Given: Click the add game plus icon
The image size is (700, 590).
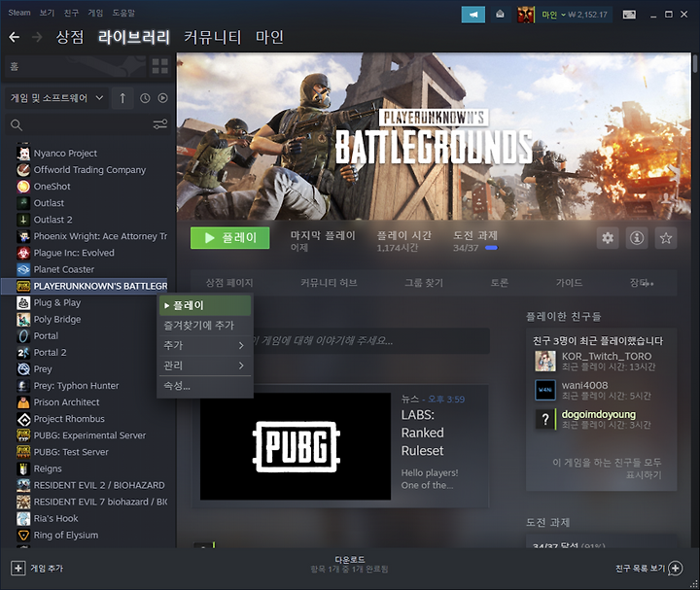Looking at the screenshot, I should tap(17, 569).
